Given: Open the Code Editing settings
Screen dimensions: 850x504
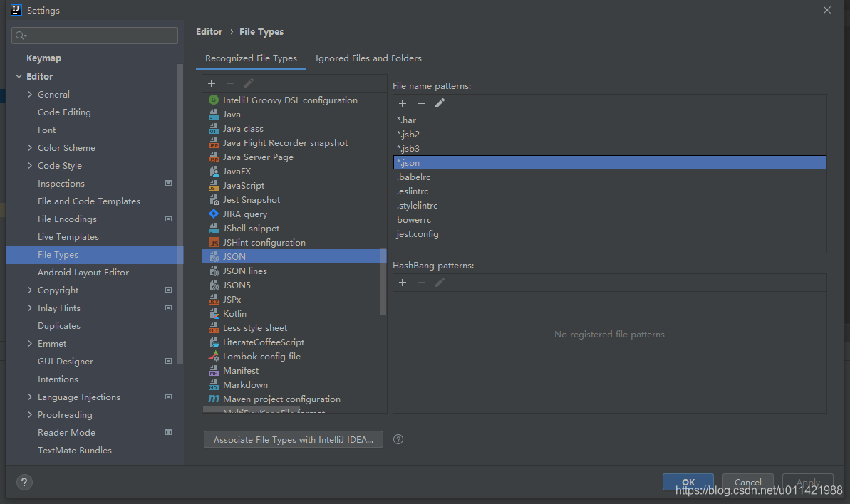Looking at the screenshot, I should (x=64, y=112).
